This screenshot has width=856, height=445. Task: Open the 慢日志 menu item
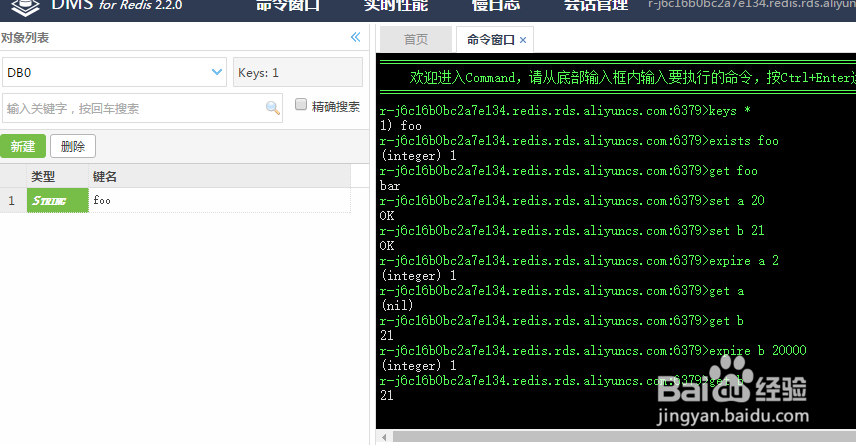click(496, 6)
